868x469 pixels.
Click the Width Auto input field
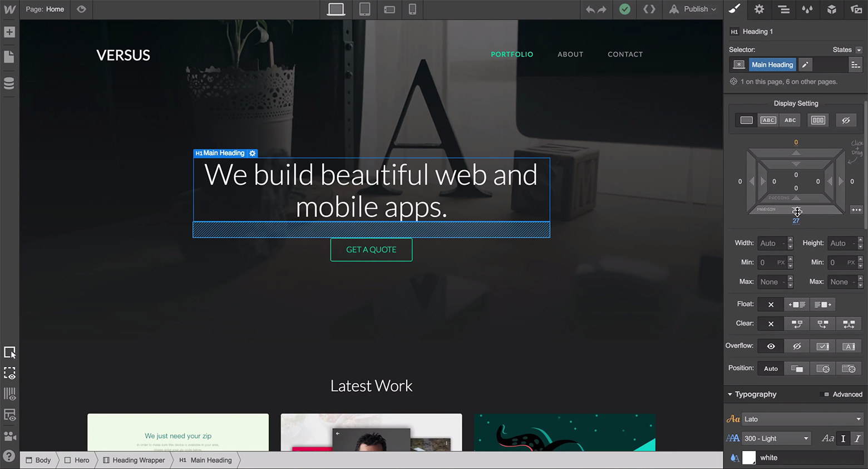(771, 243)
